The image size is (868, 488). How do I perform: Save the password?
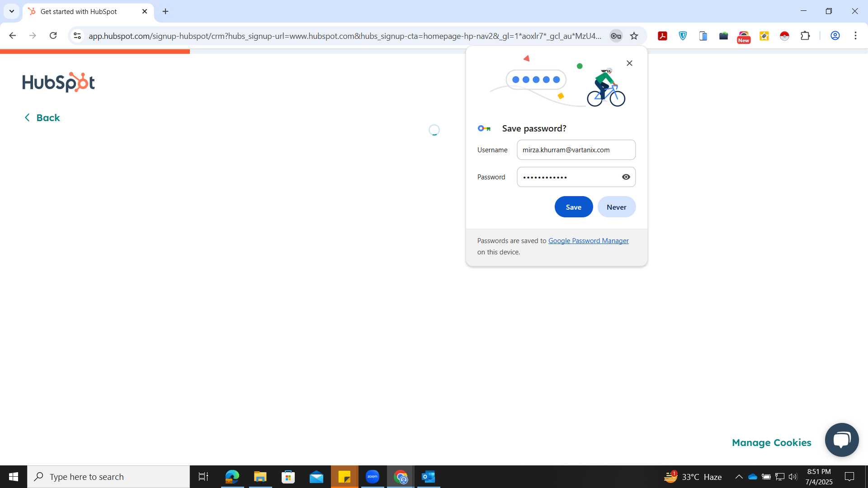(573, 207)
